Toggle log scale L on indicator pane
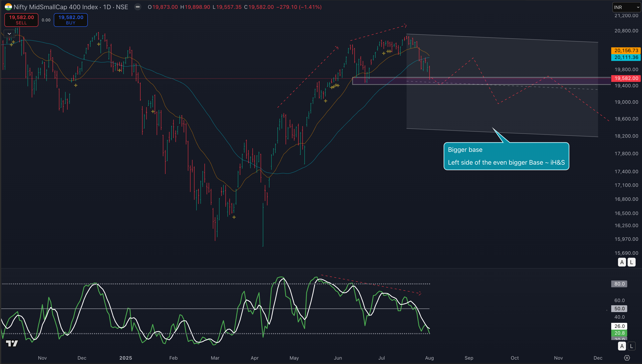This screenshot has width=642, height=364. tap(631, 346)
